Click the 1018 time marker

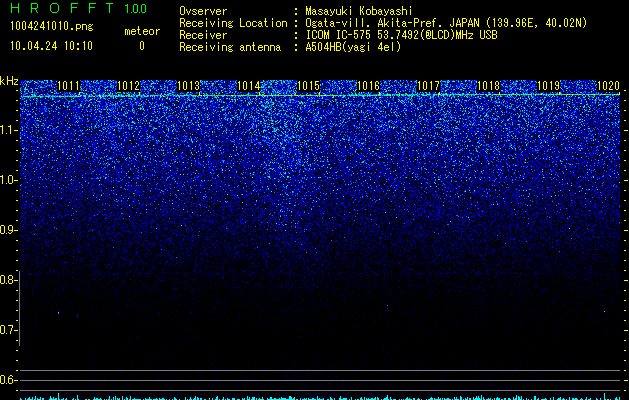point(489,86)
